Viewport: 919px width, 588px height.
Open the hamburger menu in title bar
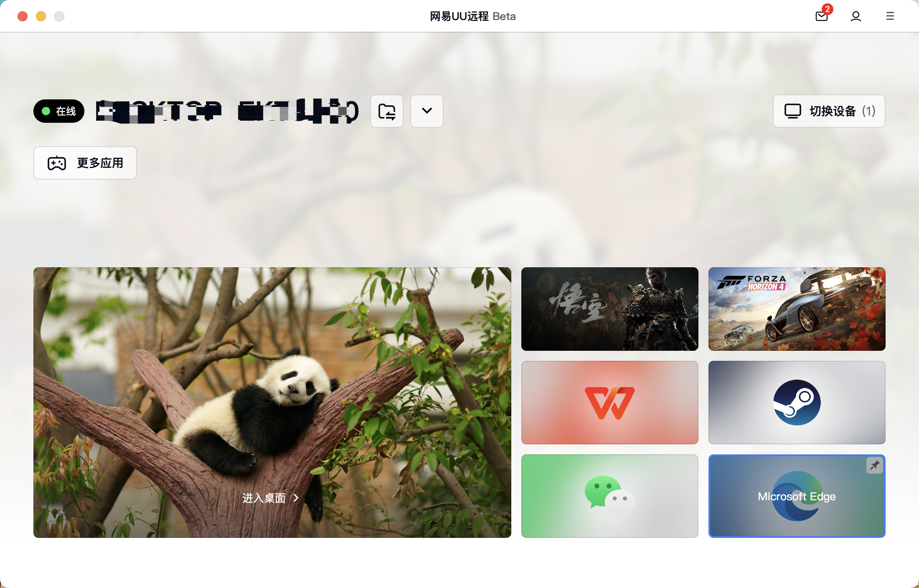coord(890,16)
